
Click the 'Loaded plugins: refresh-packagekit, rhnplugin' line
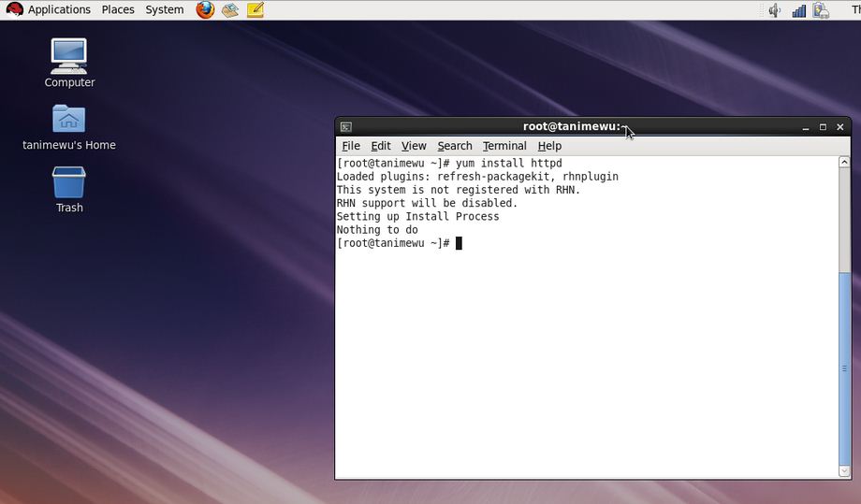point(477,177)
